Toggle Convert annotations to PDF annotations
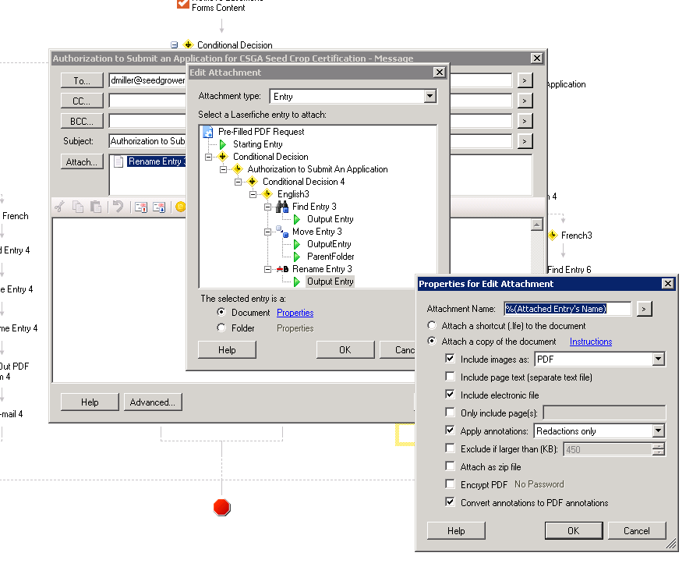The width and height of the screenshot is (700, 588). (x=450, y=502)
